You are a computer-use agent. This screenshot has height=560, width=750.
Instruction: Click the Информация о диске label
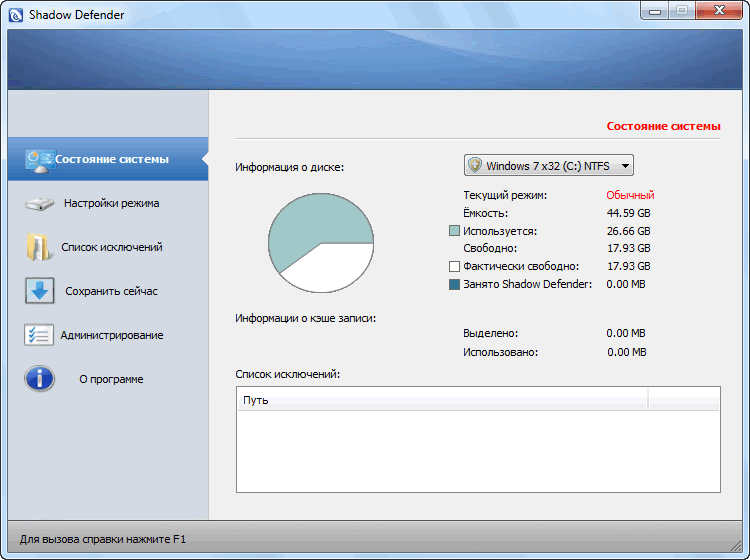[x=289, y=167]
